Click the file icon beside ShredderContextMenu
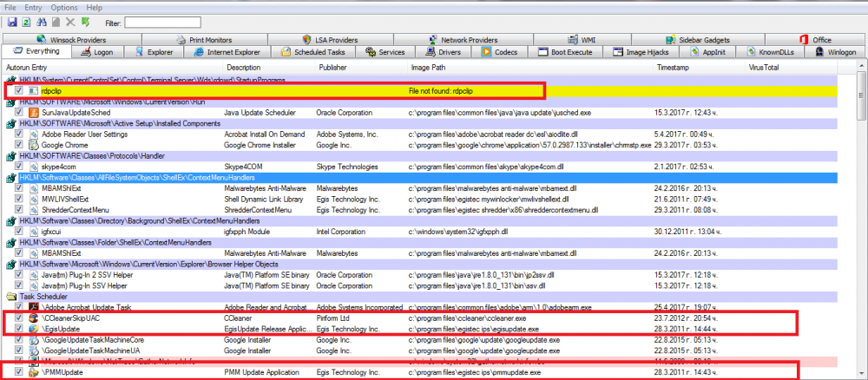The image size is (868, 380). click(33, 210)
